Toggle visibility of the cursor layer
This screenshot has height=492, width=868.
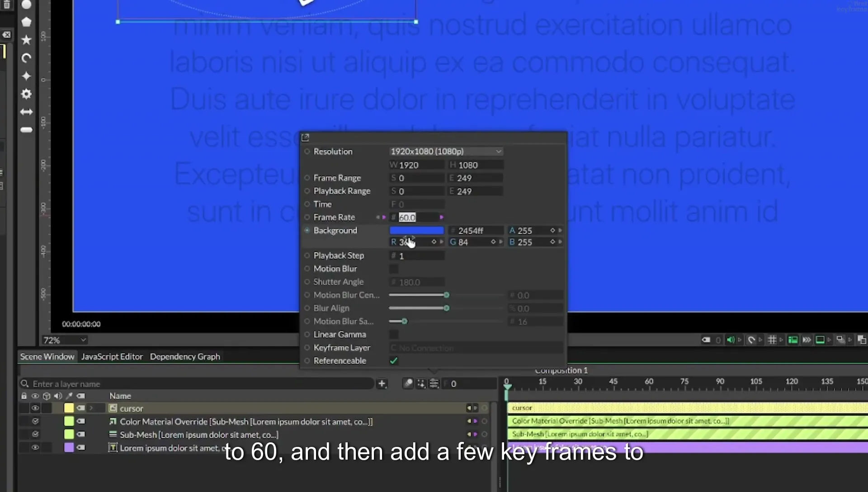(35, 408)
